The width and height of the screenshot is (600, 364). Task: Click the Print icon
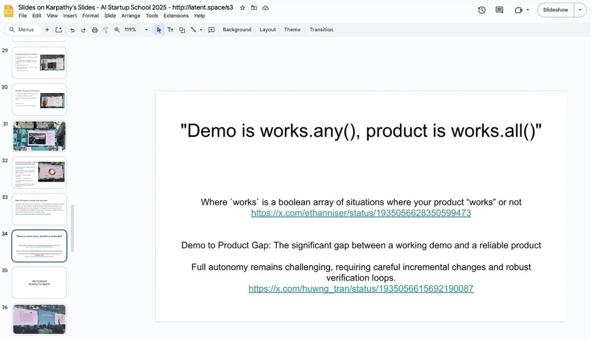click(x=94, y=30)
